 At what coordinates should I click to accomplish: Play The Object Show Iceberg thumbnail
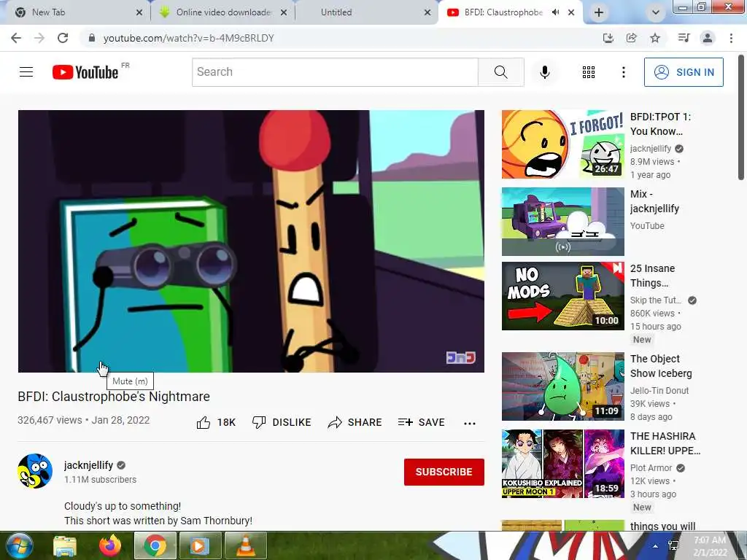point(562,386)
